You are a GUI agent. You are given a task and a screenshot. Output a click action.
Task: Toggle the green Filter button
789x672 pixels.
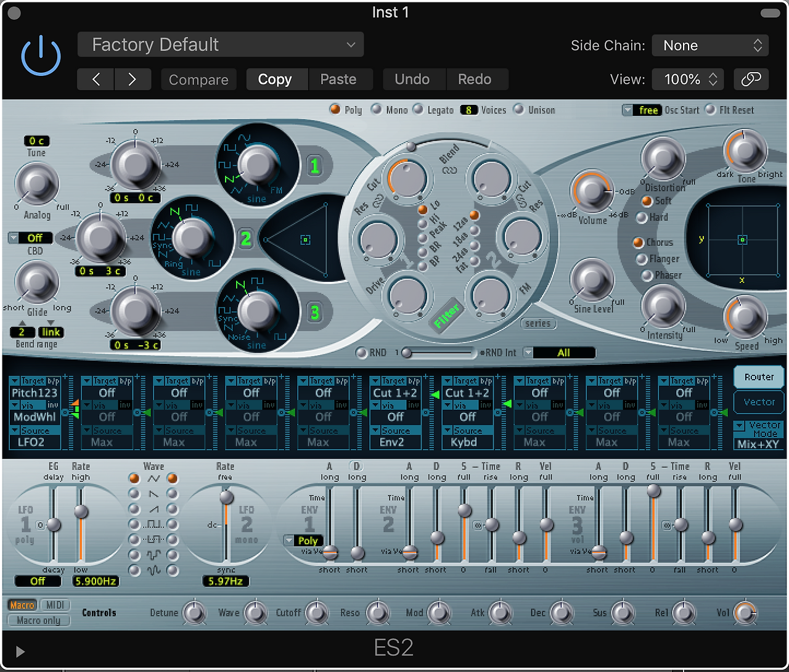coord(447,316)
